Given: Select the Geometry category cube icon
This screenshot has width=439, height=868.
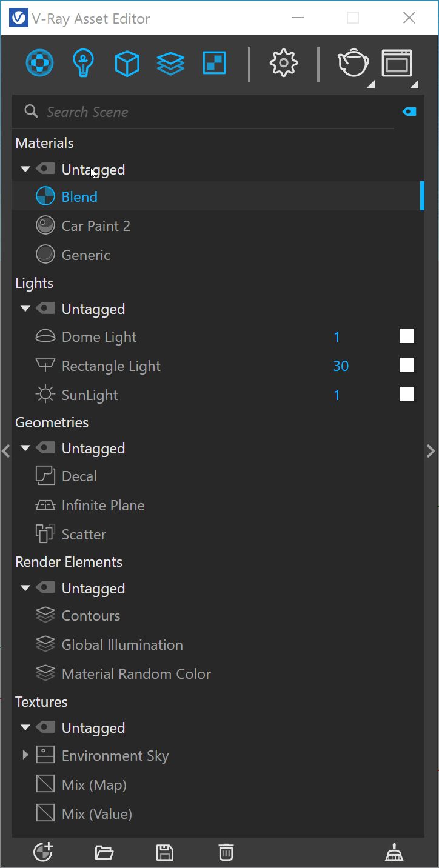Looking at the screenshot, I should pos(127,63).
